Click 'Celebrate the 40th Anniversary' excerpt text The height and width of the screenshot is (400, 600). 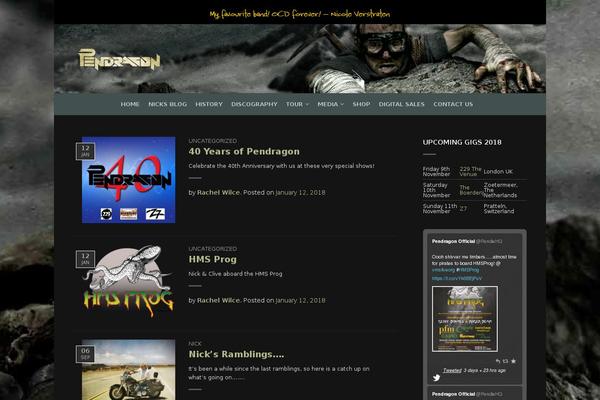click(281, 166)
